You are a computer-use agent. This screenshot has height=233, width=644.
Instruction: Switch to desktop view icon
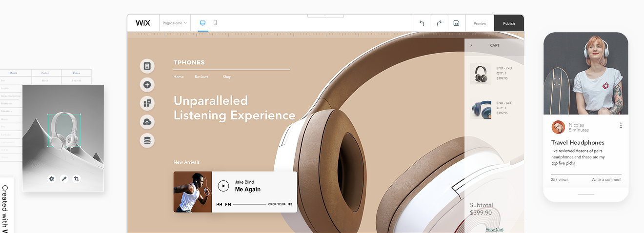tap(203, 23)
